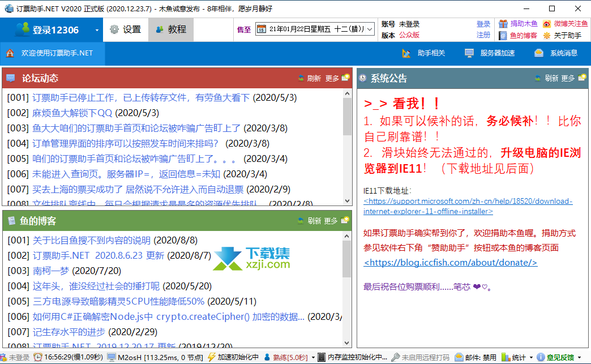
Task: Click the 鱼的博客 list scrollbar up arrow
Action: (x=347, y=236)
